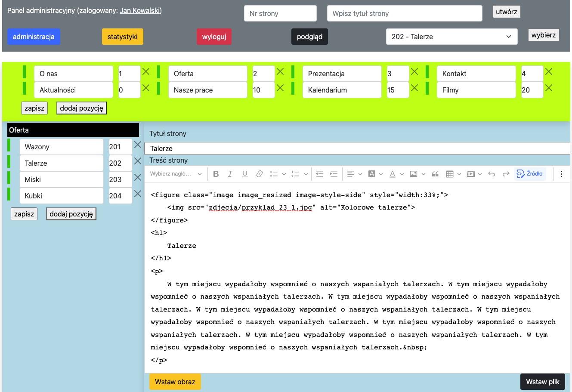The width and height of the screenshot is (572, 392).
Task: Click the Tytuł strony field containing Talerze
Action: [357, 148]
